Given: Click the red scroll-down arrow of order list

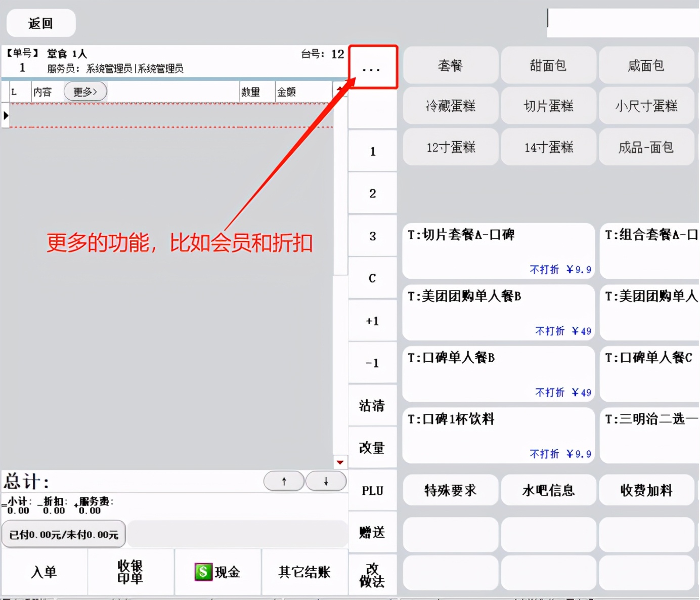Looking at the screenshot, I should pos(340,462).
